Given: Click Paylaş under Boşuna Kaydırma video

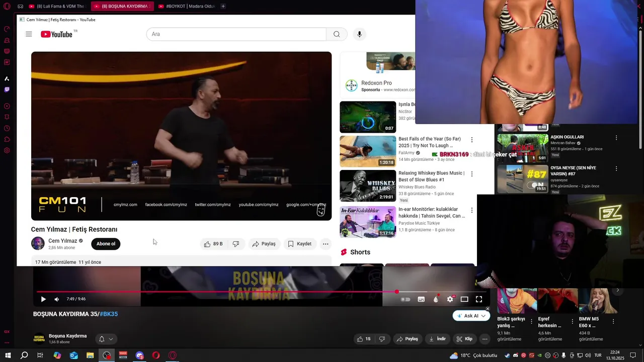Looking at the screenshot, I should coord(408,339).
